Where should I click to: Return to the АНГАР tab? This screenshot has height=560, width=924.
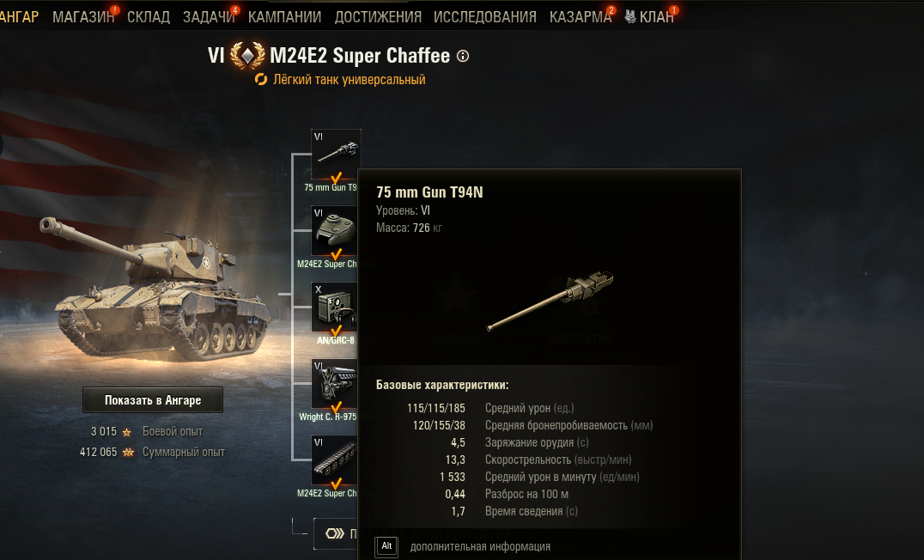coord(19,17)
